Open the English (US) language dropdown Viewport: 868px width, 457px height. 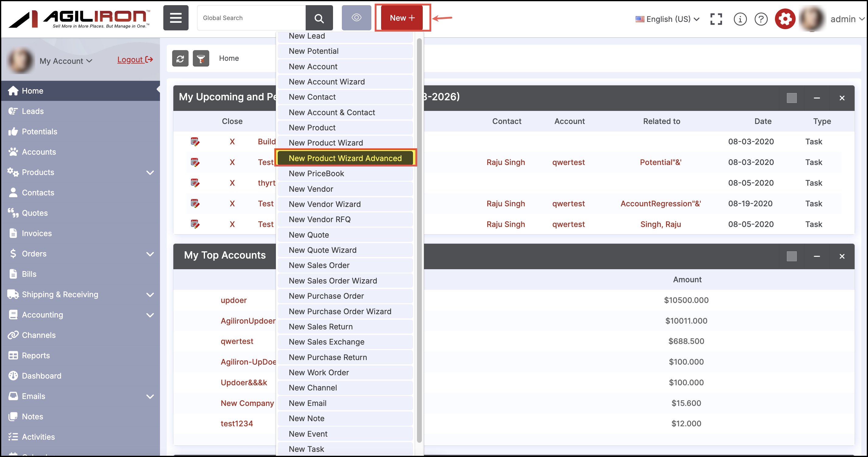(668, 19)
